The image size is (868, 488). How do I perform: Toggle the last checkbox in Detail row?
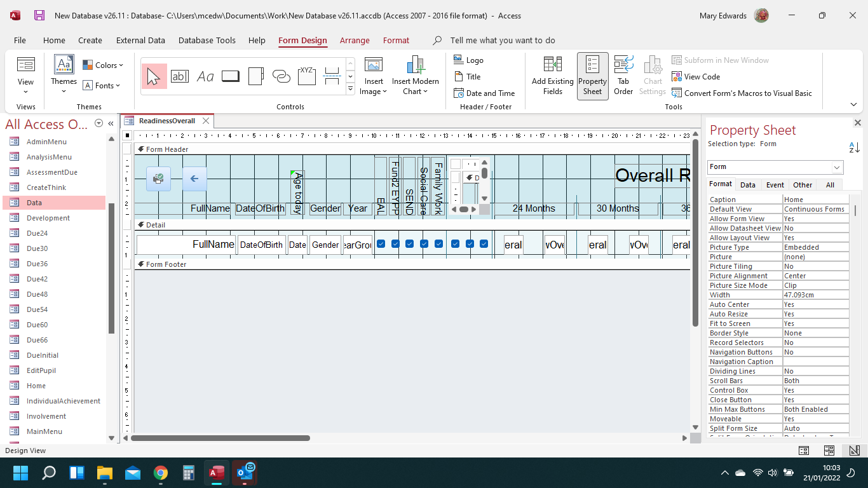(484, 244)
